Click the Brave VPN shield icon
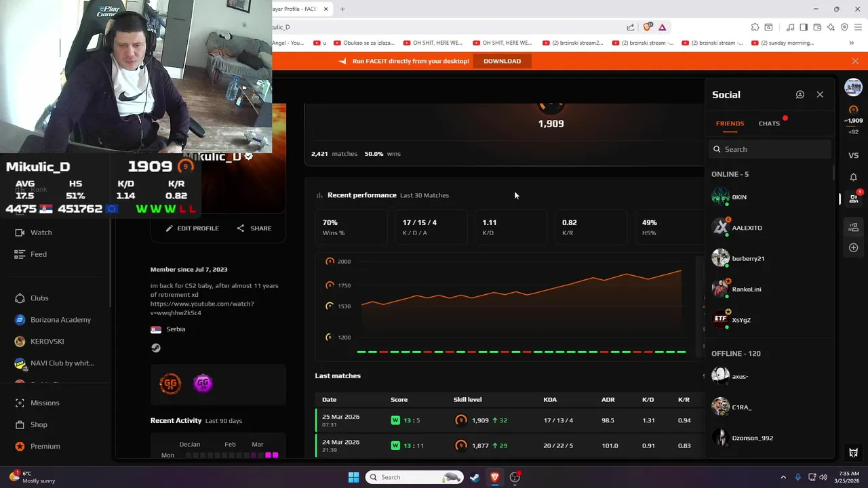The image size is (868, 488). (844, 27)
